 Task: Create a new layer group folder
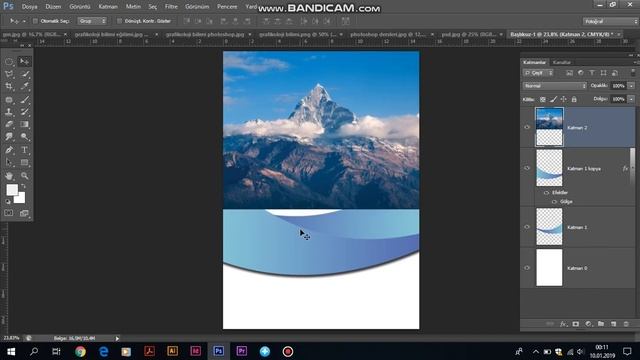[601, 324]
